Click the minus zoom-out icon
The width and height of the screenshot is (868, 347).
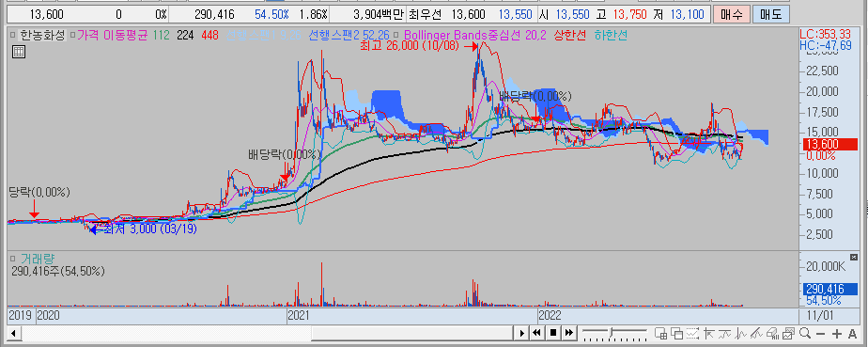tap(821, 334)
